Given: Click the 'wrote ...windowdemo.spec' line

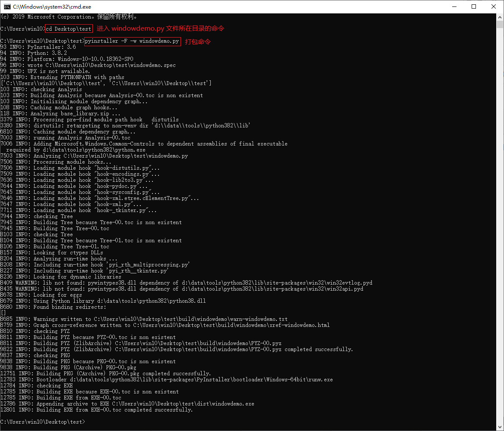Looking at the screenshot, I should (x=88, y=65).
